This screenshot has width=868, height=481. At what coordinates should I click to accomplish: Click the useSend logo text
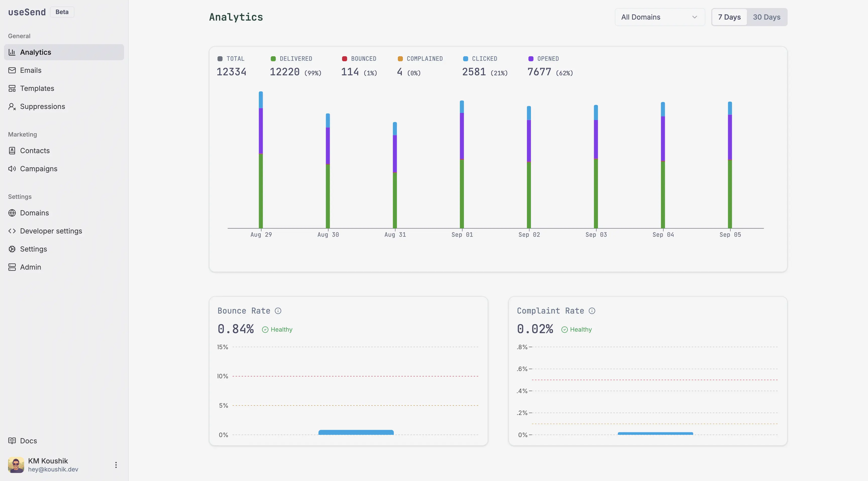pos(27,12)
